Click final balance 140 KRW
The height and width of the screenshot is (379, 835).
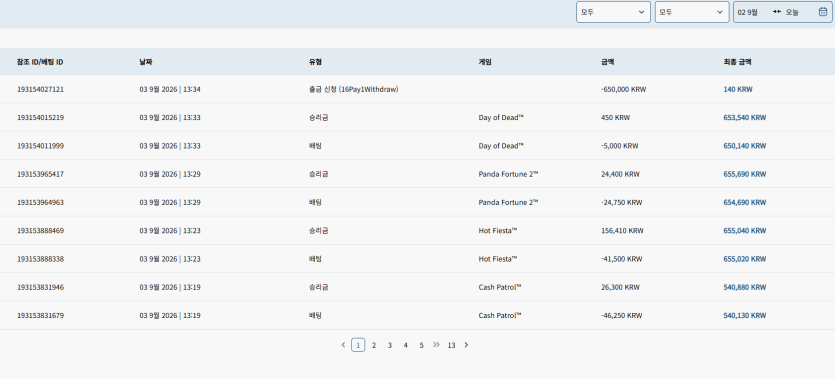pos(738,89)
